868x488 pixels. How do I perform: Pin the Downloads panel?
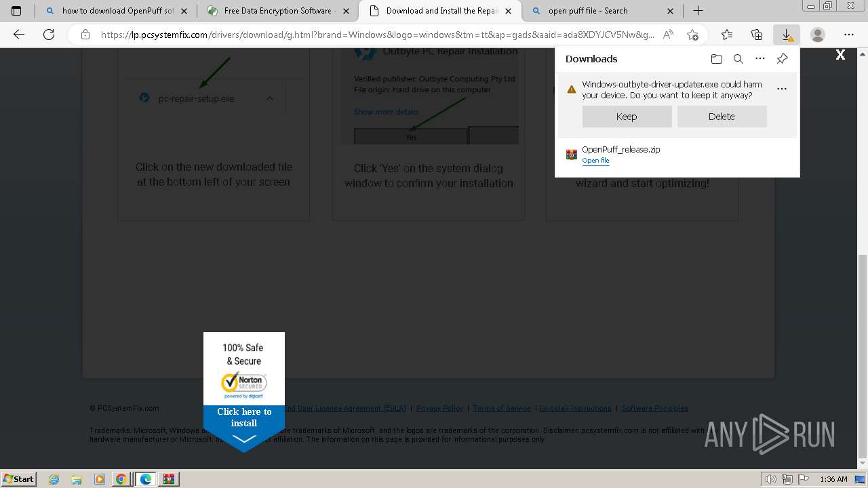(x=782, y=59)
